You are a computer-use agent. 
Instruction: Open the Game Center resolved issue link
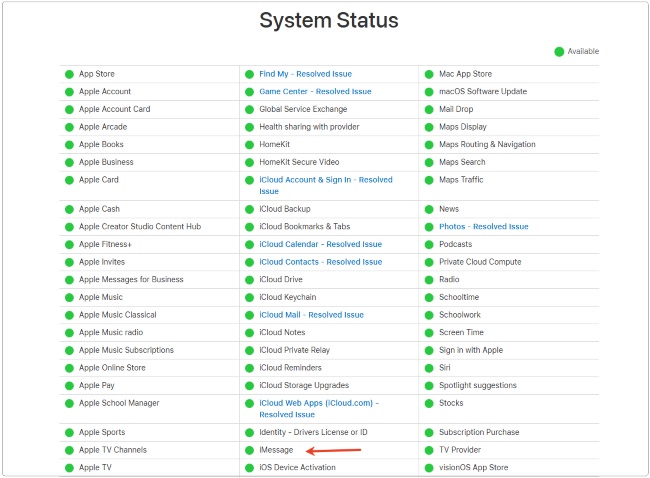pyautogui.click(x=315, y=92)
